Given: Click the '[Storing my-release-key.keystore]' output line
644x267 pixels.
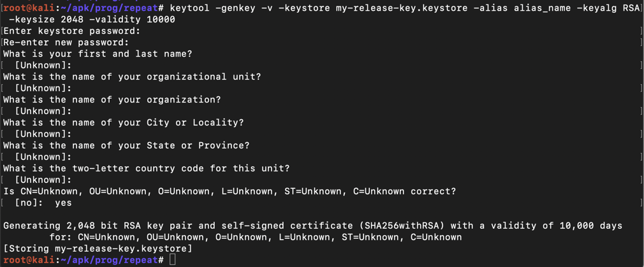Looking at the screenshot, I should coord(98,249).
